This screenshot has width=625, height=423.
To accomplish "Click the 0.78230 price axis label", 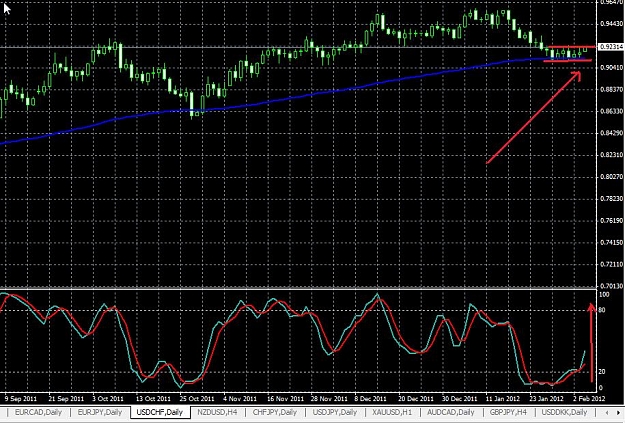I will [x=612, y=199].
